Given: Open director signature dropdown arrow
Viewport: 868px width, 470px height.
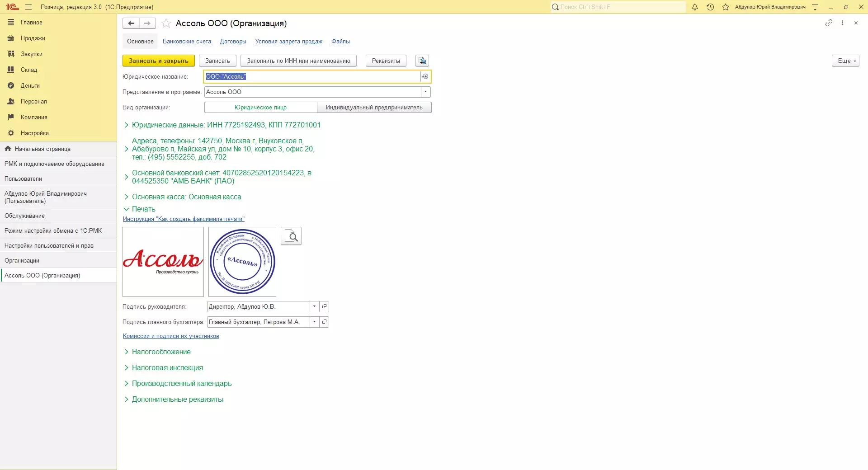Looking at the screenshot, I should click(x=314, y=306).
